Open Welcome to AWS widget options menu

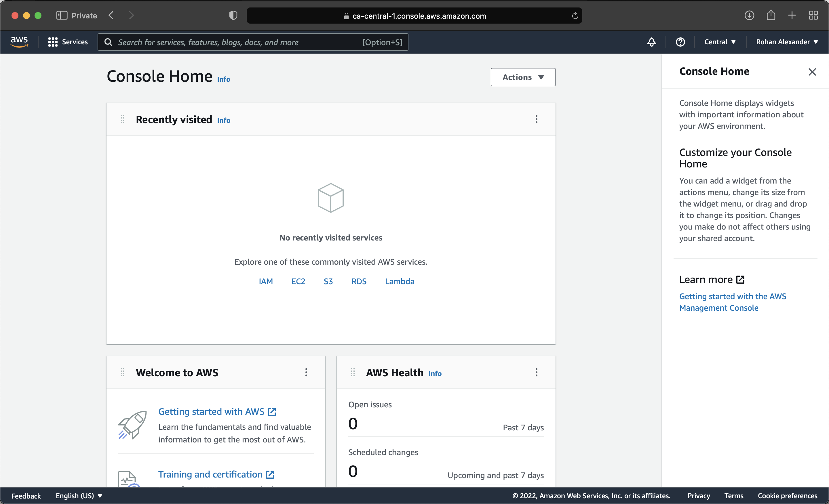(306, 372)
